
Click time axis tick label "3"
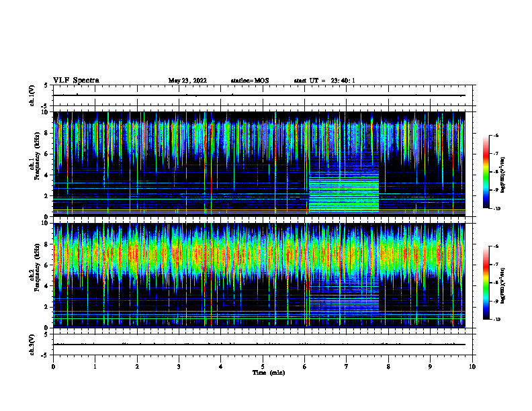[179, 367]
